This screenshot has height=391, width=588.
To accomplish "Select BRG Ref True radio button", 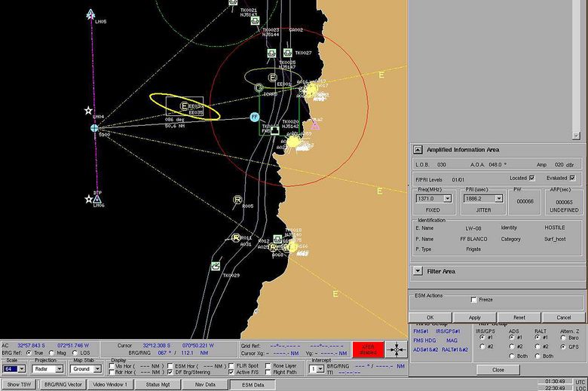I will click(29, 353).
